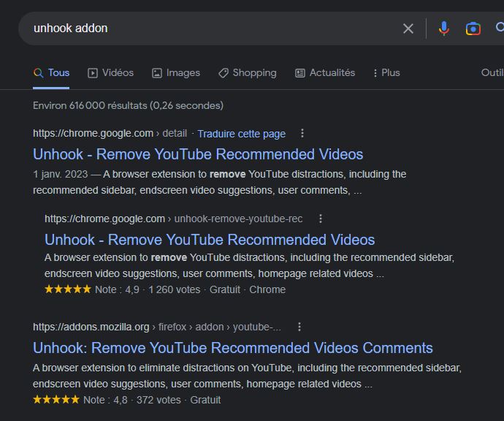Open three-dot menu for first chrome.google.com result
The height and width of the screenshot is (421, 504).
click(x=302, y=133)
